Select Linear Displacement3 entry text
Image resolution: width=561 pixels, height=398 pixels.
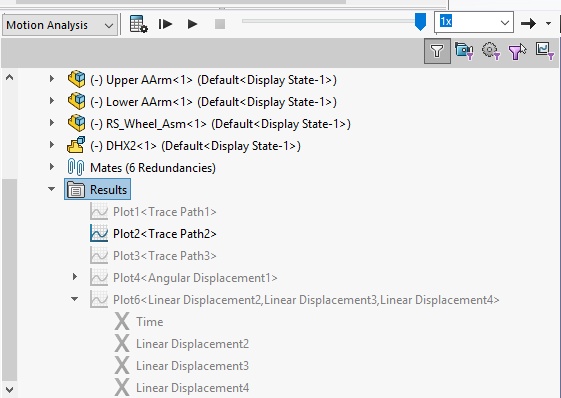[192, 366]
